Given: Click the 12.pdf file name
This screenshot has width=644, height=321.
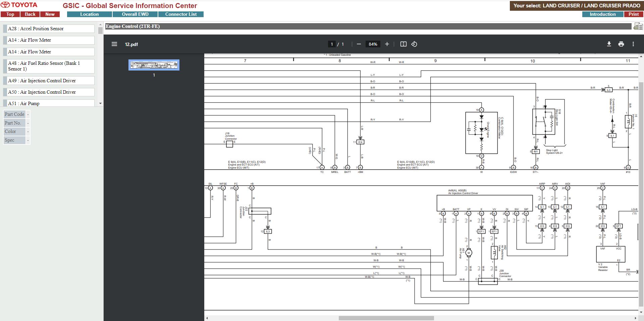Looking at the screenshot, I should 131,44.
